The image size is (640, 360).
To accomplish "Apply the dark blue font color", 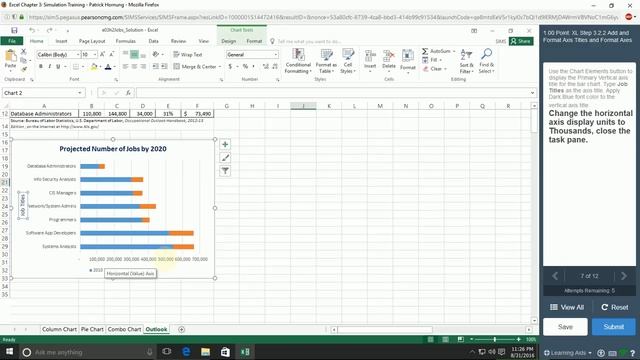I will [108, 67].
